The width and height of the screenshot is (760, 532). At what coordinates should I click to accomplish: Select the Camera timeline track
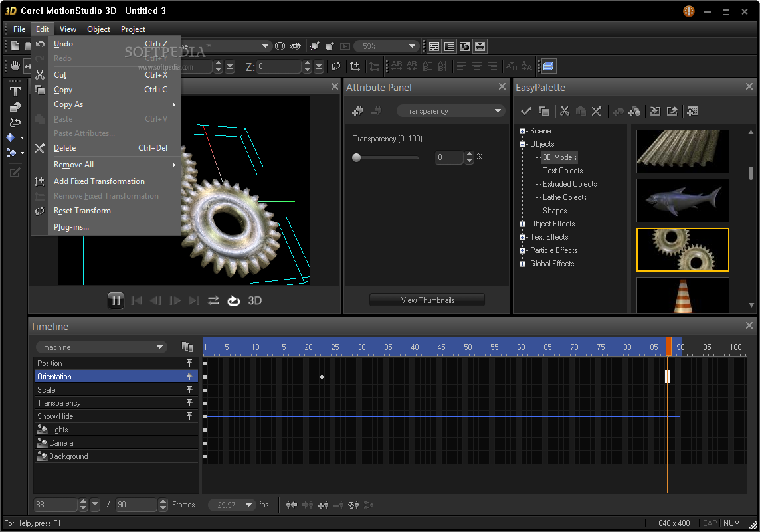(116, 443)
